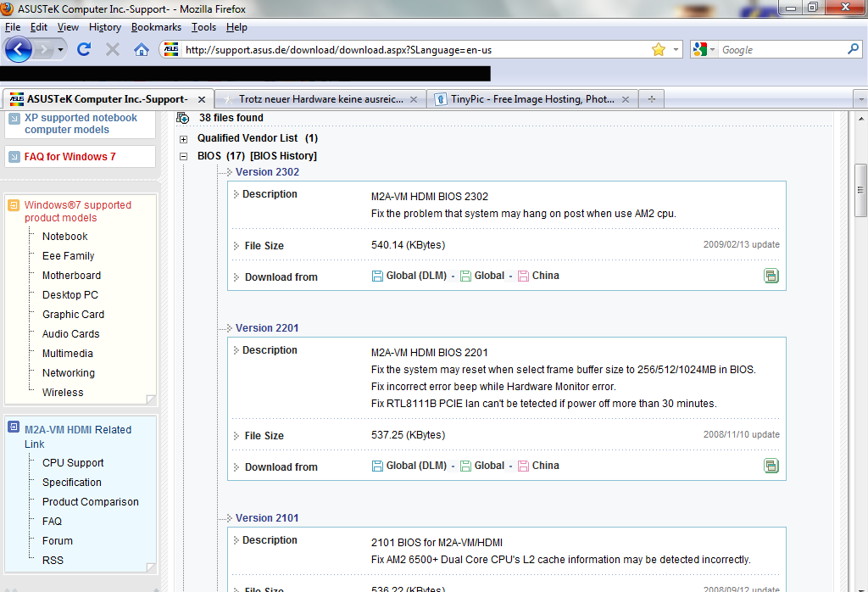Open the Help menu
This screenshot has height=592, width=868.
point(236,27)
